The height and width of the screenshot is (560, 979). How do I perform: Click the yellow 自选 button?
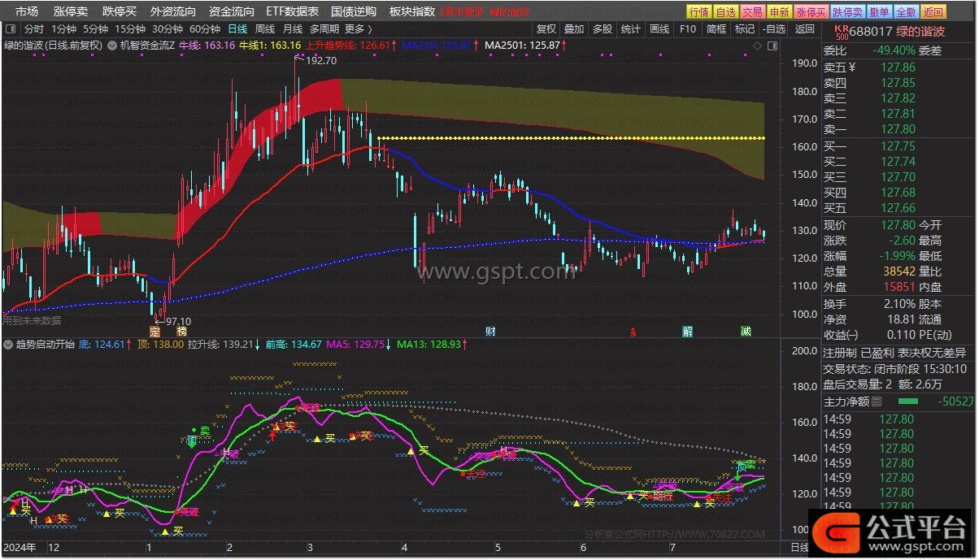(725, 11)
